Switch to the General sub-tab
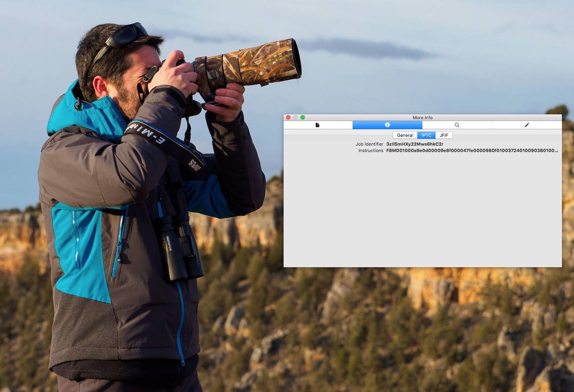 [x=405, y=136]
